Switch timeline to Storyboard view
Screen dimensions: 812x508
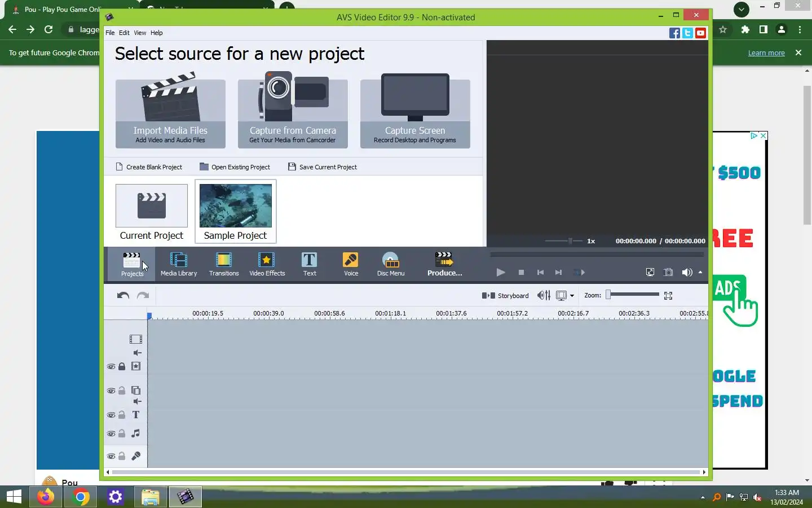tap(505, 295)
